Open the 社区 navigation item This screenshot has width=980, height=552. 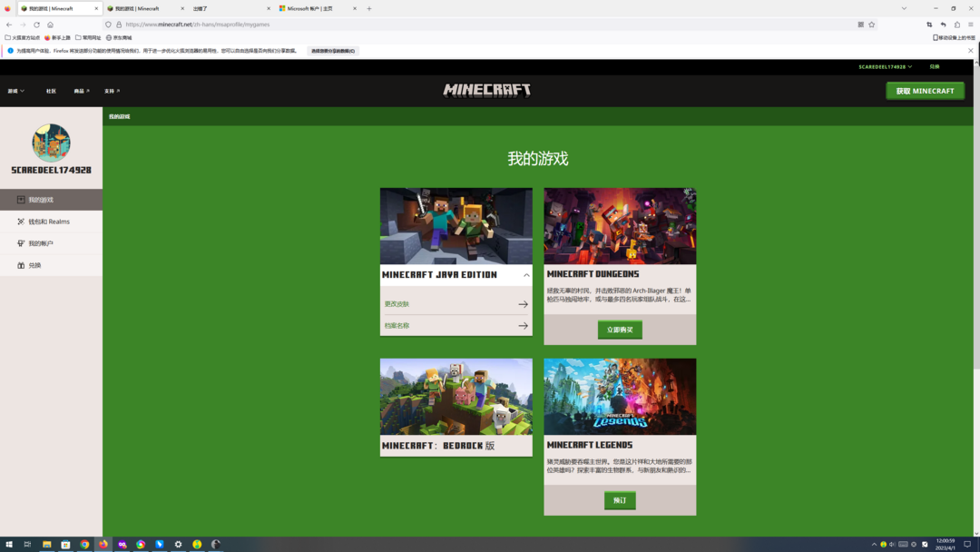click(x=51, y=92)
